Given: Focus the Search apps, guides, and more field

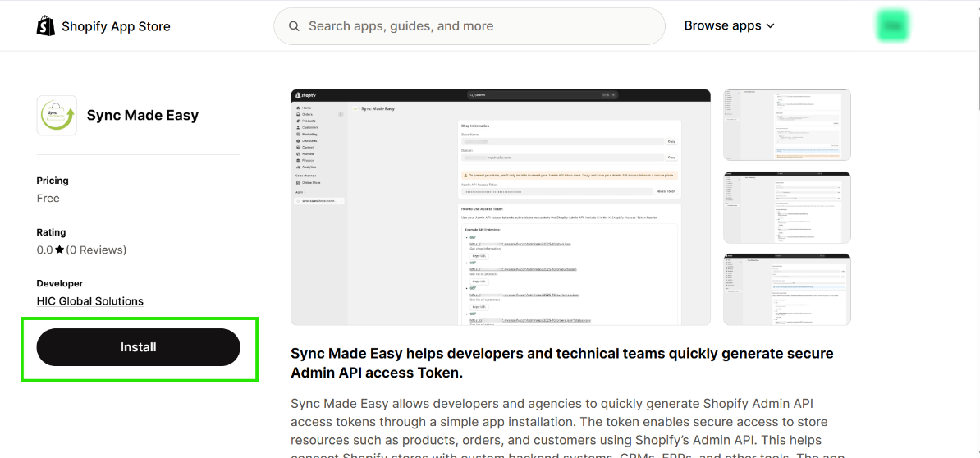Looking at the screenshot, I should pos(476,26).
